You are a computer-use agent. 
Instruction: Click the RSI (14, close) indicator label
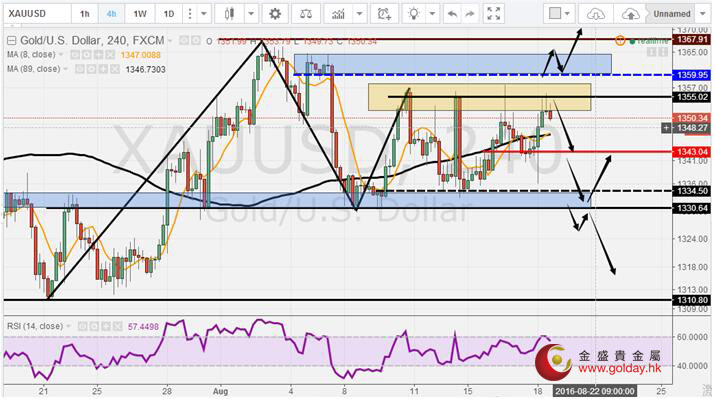(35, 326)
